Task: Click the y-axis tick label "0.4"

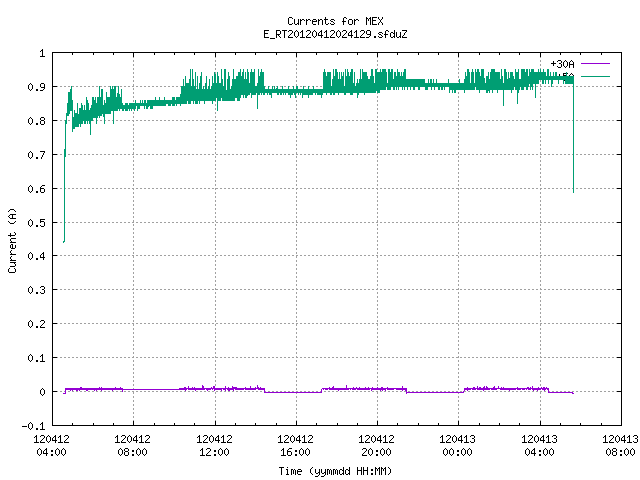Action: (36, 256)
